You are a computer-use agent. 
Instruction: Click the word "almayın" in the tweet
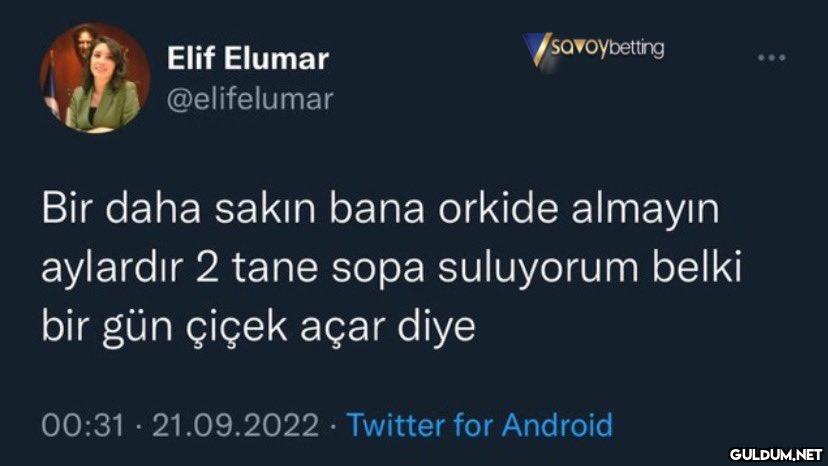(x=645, y=209)
